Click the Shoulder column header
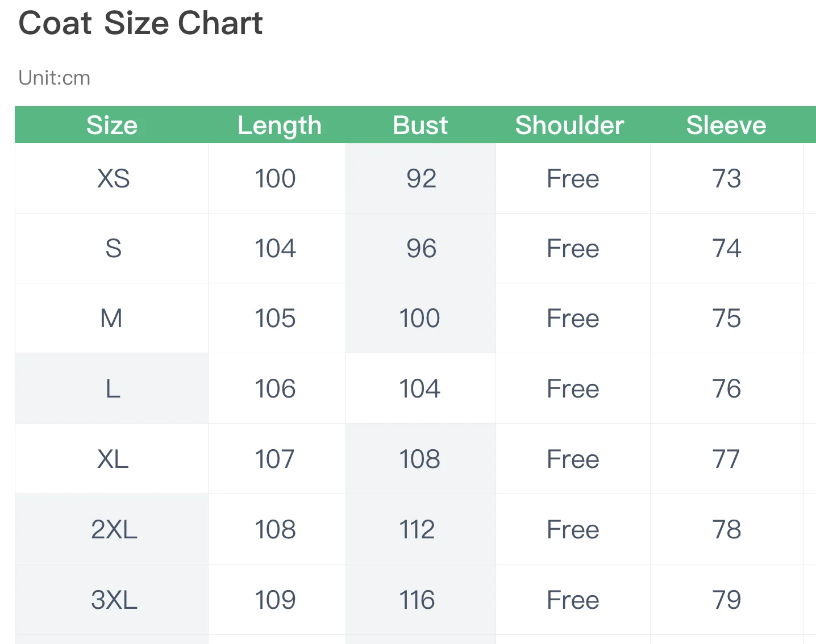816x644 pixels. (x=569, y=125)
